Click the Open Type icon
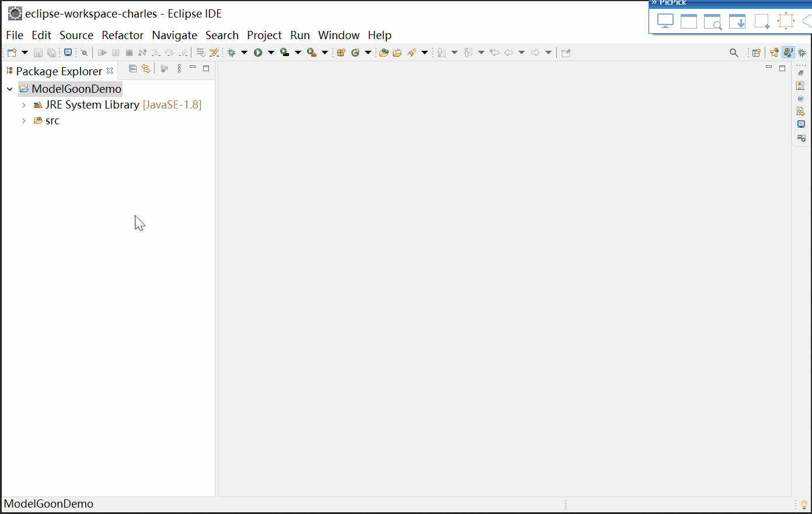 384,53
